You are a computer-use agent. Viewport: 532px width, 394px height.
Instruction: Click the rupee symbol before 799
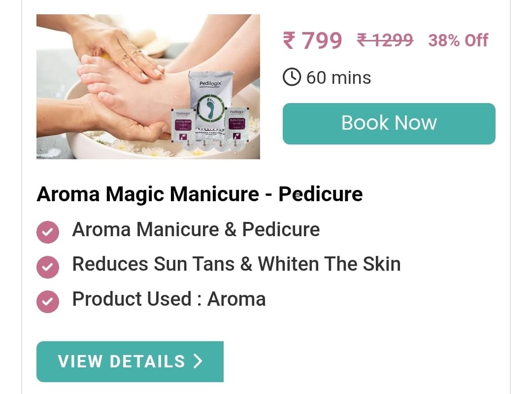[x=290, y=40]
